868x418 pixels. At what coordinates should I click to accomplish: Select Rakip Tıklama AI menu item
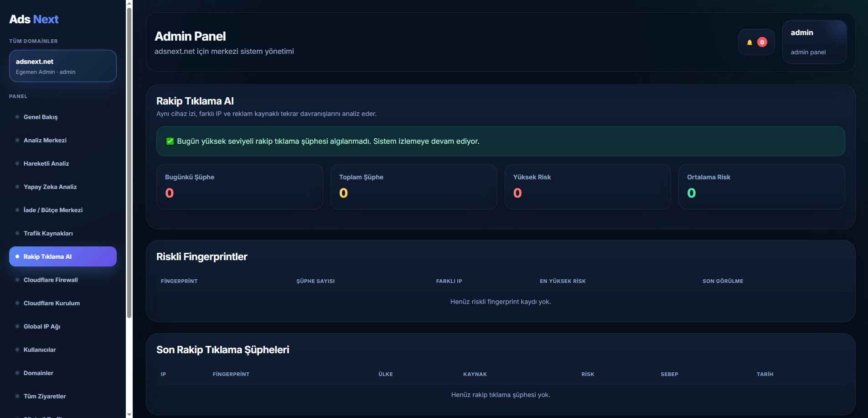pyautogui.click(x=63, y=256)
